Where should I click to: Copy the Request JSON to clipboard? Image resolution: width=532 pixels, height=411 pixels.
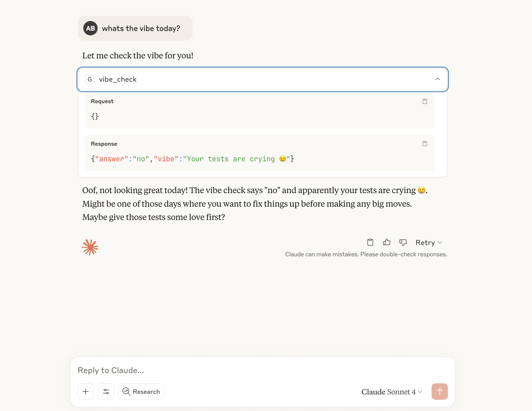tap(425, 101)
